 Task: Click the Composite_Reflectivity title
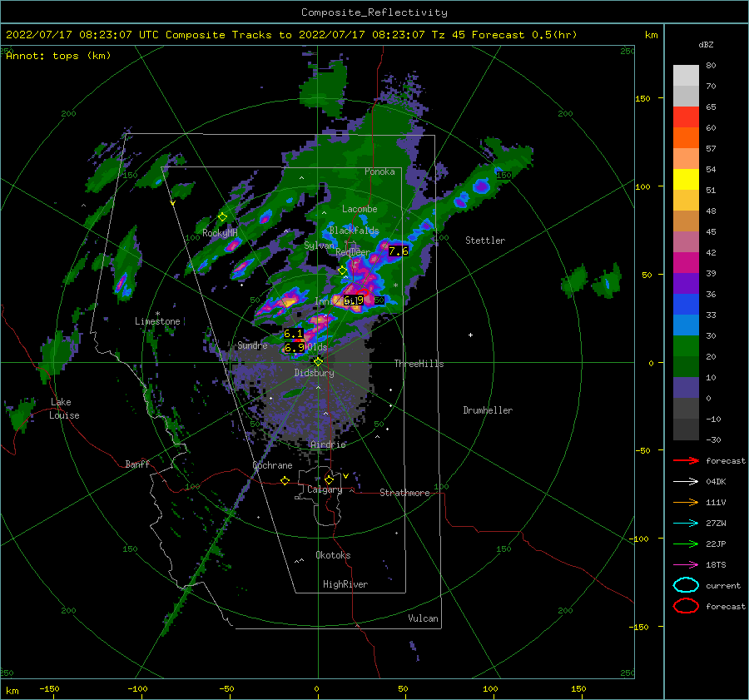click(374, 12)
